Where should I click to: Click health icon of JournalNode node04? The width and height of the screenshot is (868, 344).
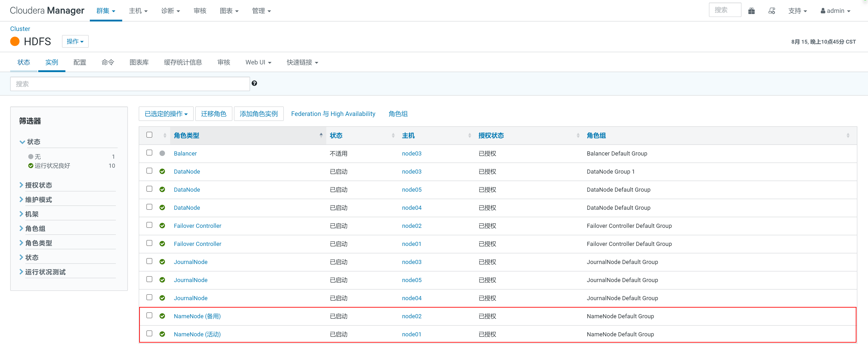[x=162, y=298]
